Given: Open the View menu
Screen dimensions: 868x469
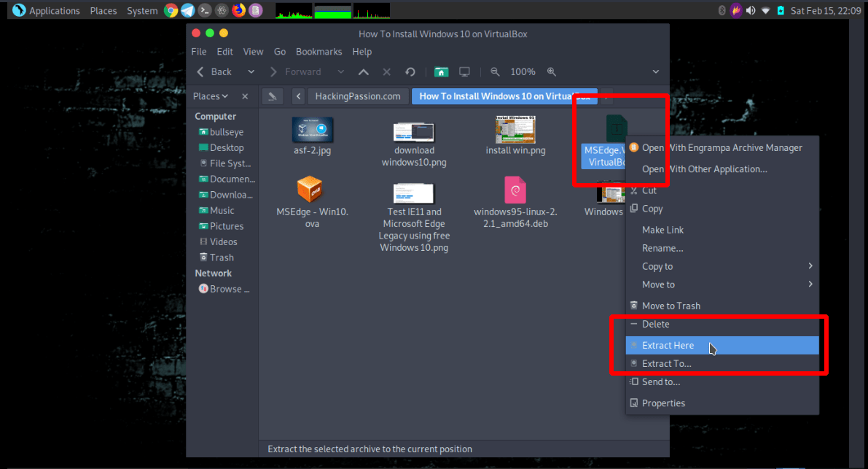Looking at the screenshot, I should 253,52.
